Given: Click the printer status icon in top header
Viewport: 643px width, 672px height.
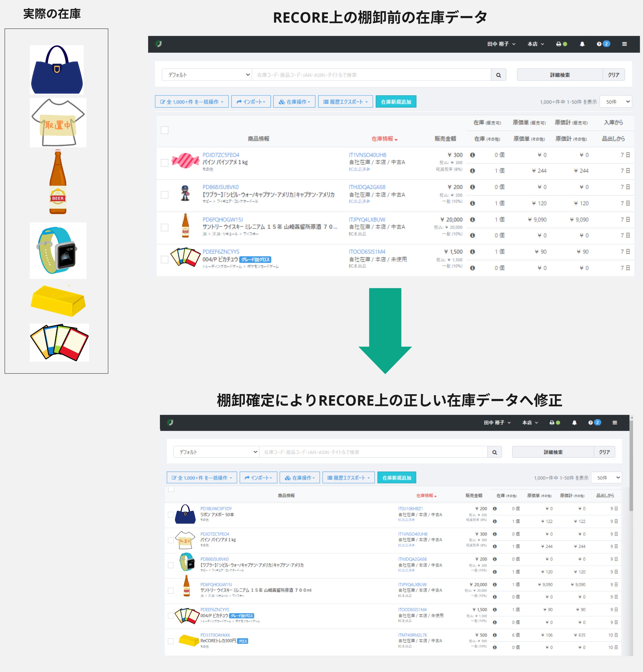Looking at the screenshot, I should [x=559, y=44].
